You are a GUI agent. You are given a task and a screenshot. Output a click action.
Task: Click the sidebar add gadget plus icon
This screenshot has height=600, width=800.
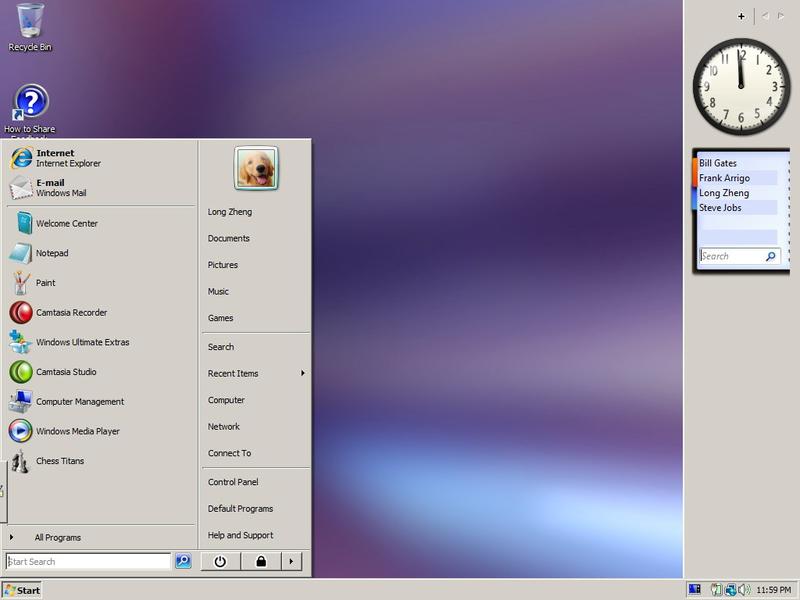pyautogui.click(x=741, y=16)
